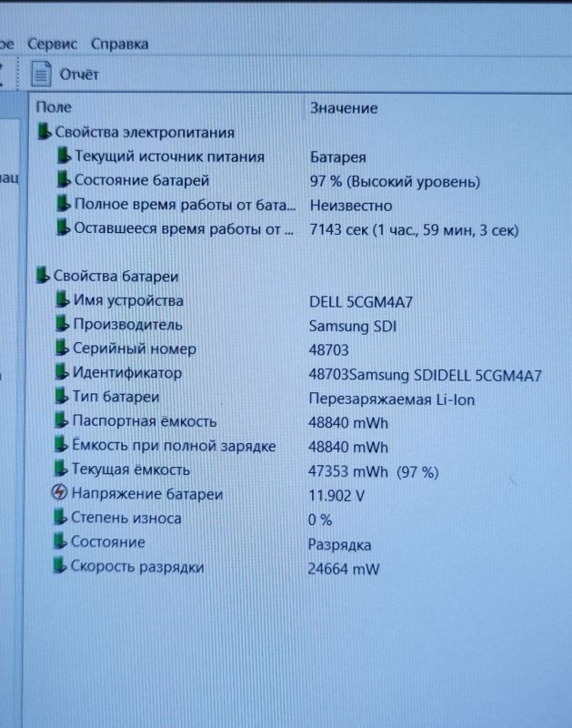
Task: Select the Текущий источник питания field
Action: tap(169, 157)
